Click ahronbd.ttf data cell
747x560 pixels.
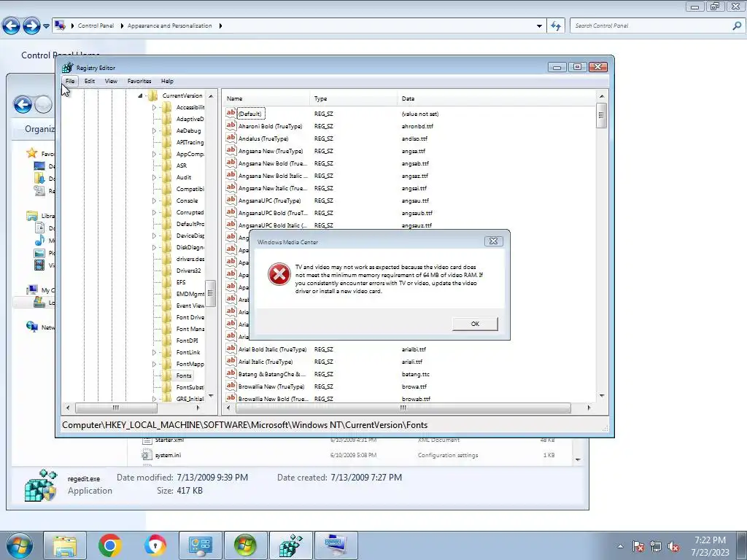[417, 126]
